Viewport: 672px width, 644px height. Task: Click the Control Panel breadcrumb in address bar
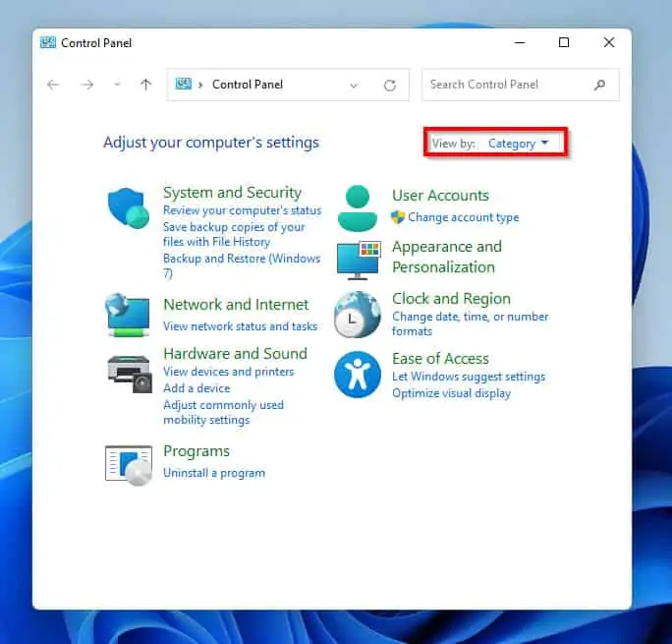(x=248, y=85)
